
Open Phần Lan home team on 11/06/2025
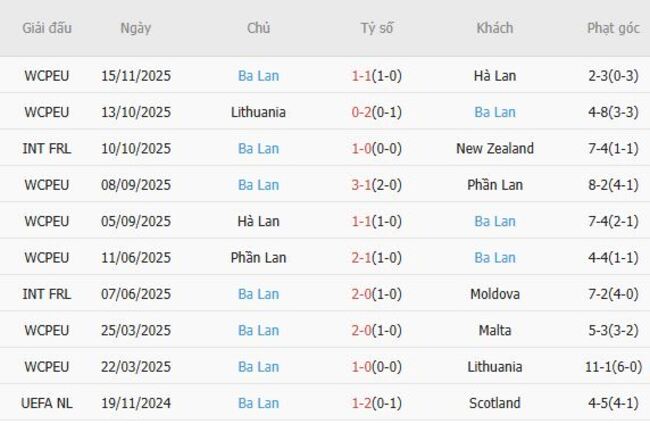258,258
